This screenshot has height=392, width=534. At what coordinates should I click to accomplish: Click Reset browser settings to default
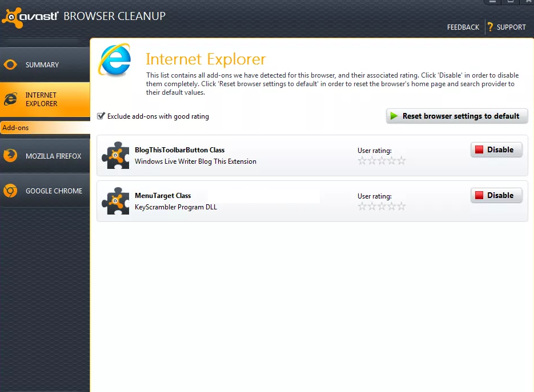[457, 116]
